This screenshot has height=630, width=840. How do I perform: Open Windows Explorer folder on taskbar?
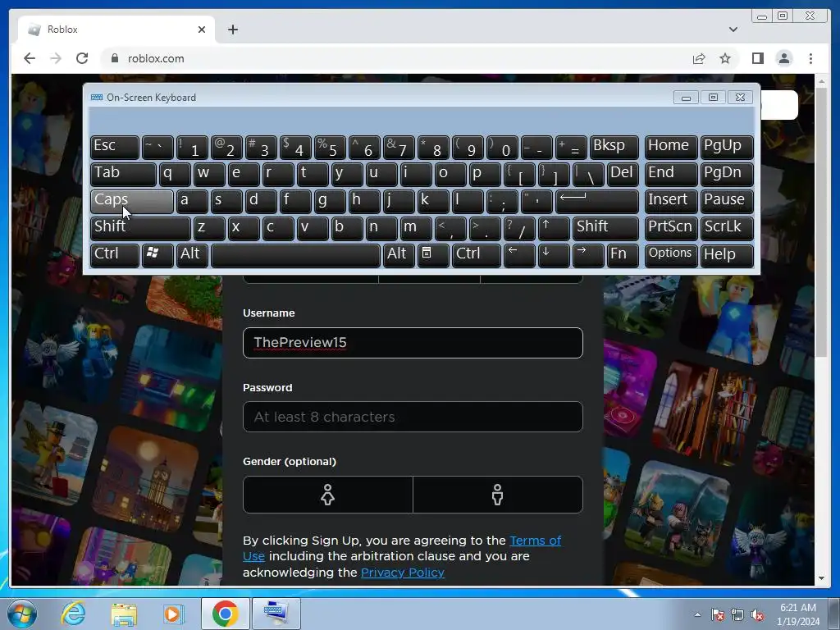point(124,614)
